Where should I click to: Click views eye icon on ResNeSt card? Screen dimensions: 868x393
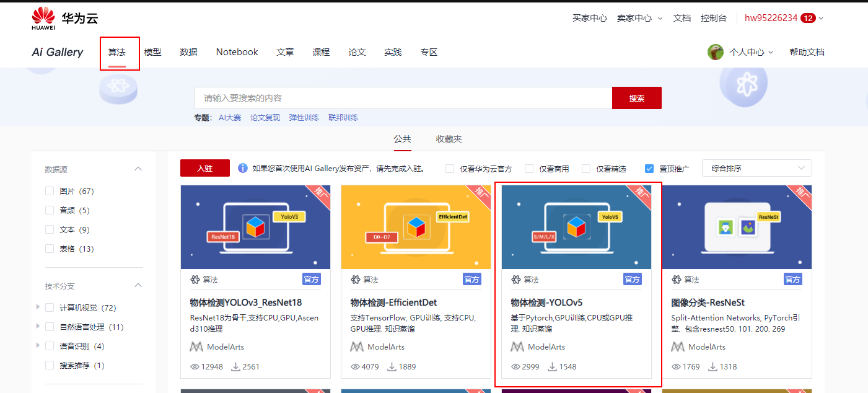676,366
